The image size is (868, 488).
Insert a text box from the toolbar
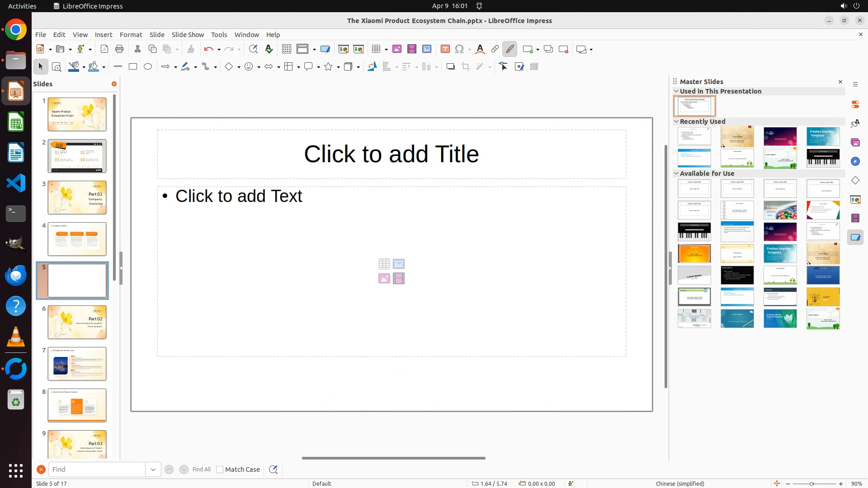point(445,49)
